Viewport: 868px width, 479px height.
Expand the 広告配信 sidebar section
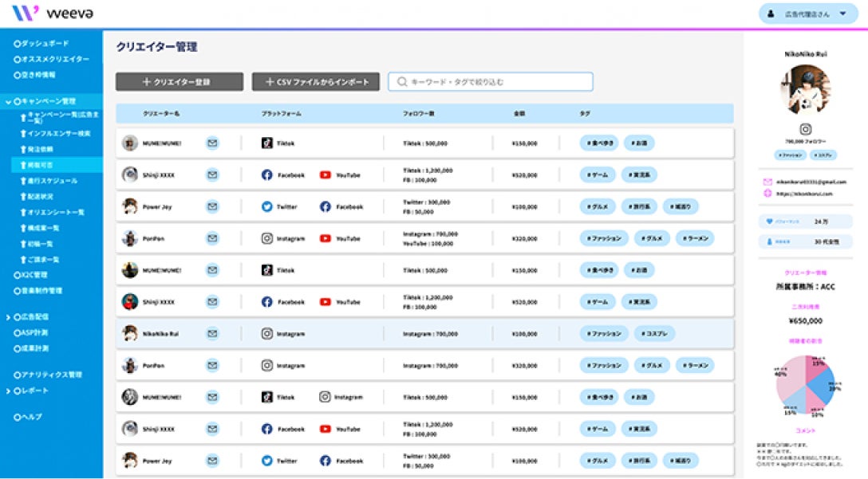8,316
